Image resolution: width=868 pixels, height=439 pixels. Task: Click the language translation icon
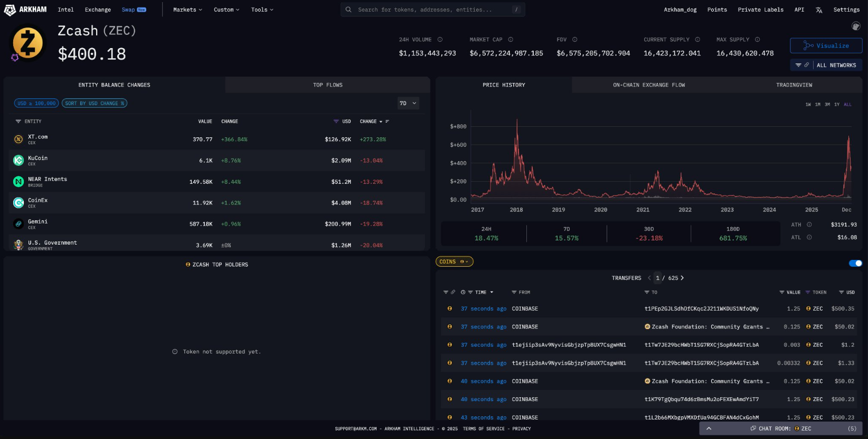pos(819,10)
